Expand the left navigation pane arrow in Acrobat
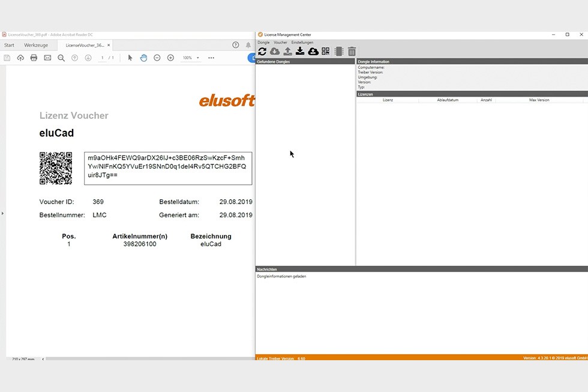 pos(2,214)
